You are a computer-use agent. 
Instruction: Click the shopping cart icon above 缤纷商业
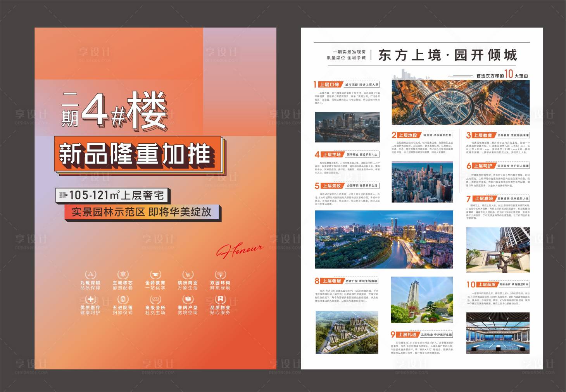click(188, 275)
